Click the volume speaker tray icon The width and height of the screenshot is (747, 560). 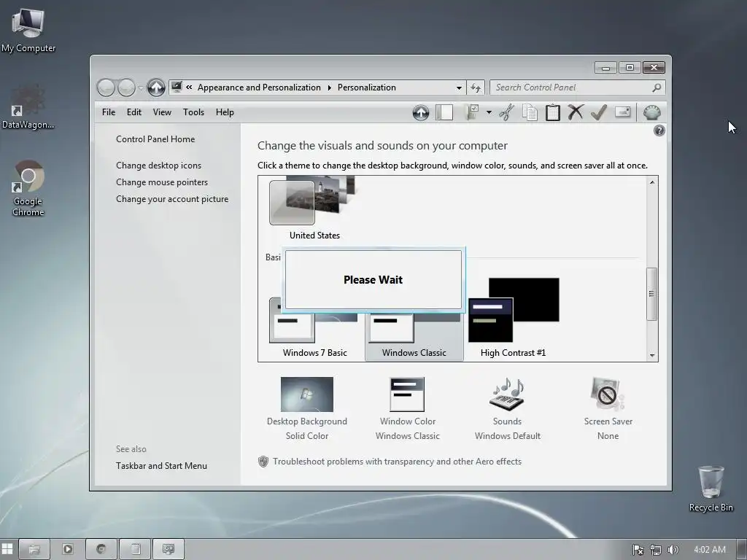tap(673, 550)
